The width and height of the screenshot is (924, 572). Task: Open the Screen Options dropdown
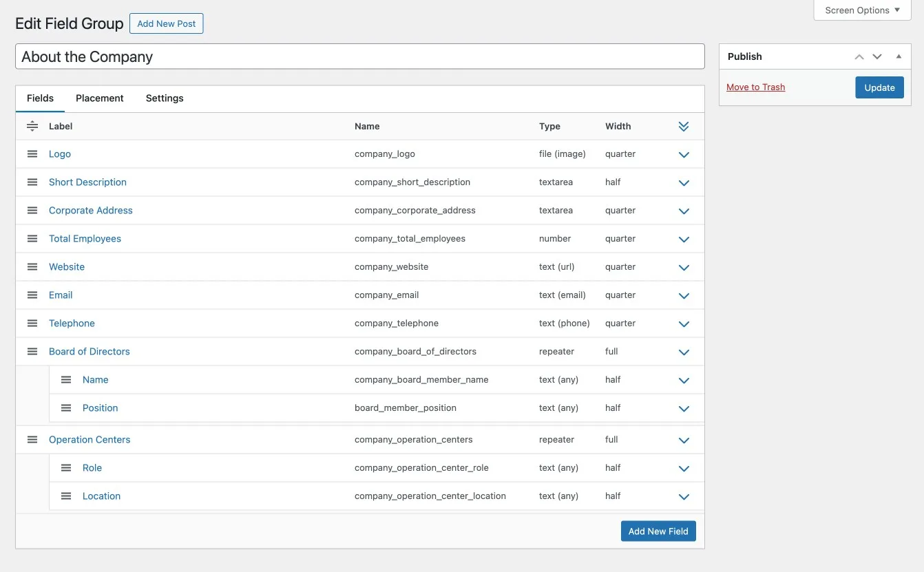click(x=862, y=10)
